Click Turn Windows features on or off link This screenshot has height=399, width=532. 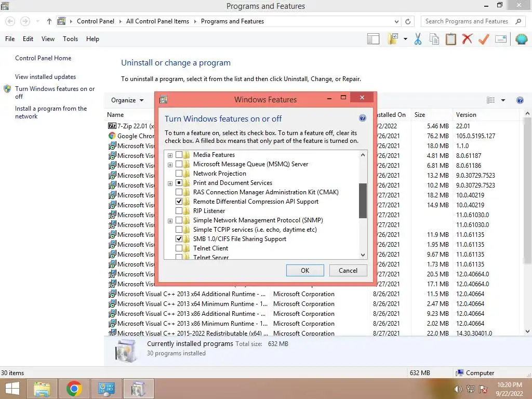[55, 92]
